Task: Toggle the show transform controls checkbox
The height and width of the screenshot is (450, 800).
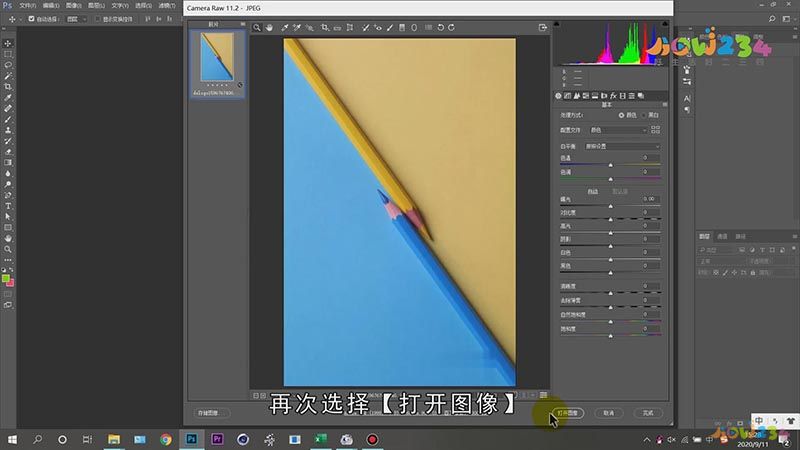Action: coord(97,19)
